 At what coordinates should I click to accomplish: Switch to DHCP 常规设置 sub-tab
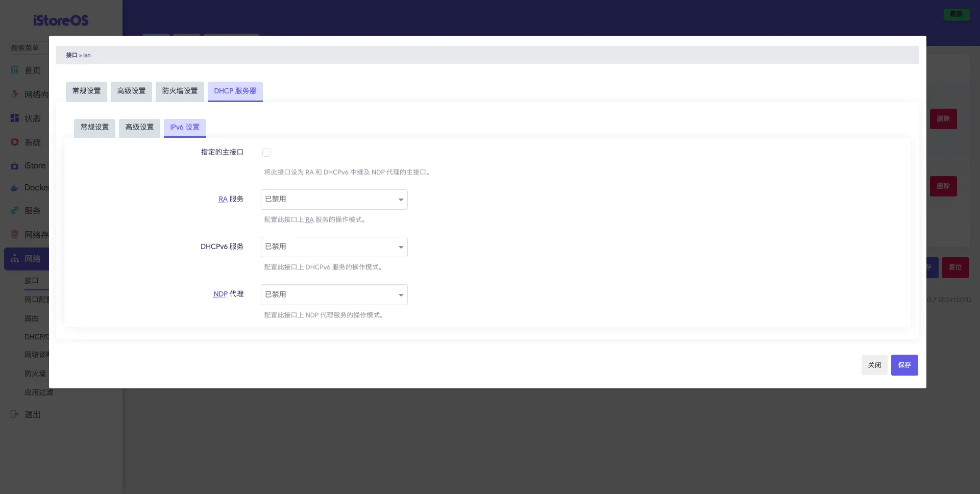pyautogui.click(x=94, y=128)
